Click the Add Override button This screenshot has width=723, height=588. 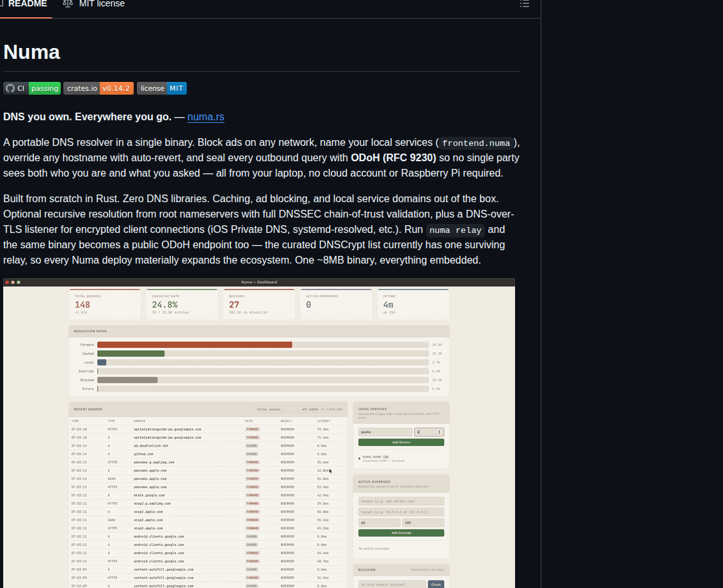[401, 533]
